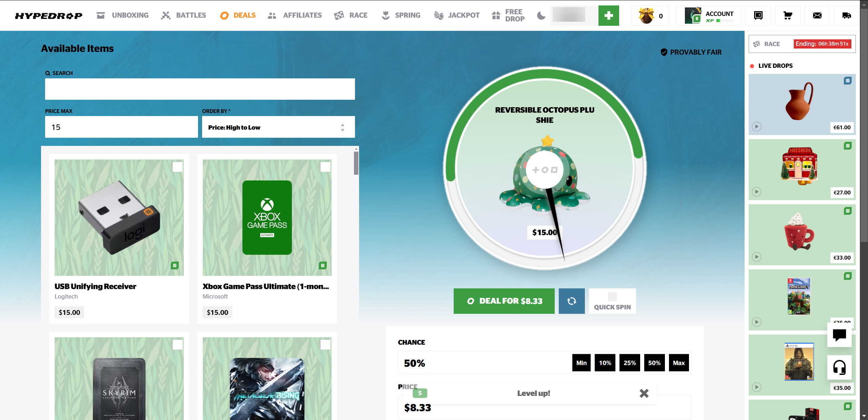Screen dimensions: 868x420
Task: Select the Metal Gear Rising item checkbox
Action: 325,345
